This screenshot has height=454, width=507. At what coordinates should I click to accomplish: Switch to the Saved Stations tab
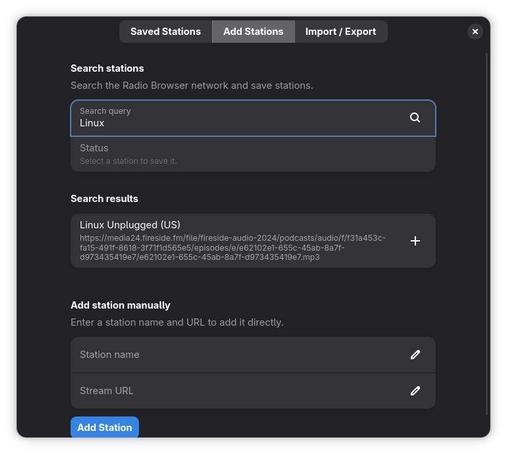click(166, 32)
